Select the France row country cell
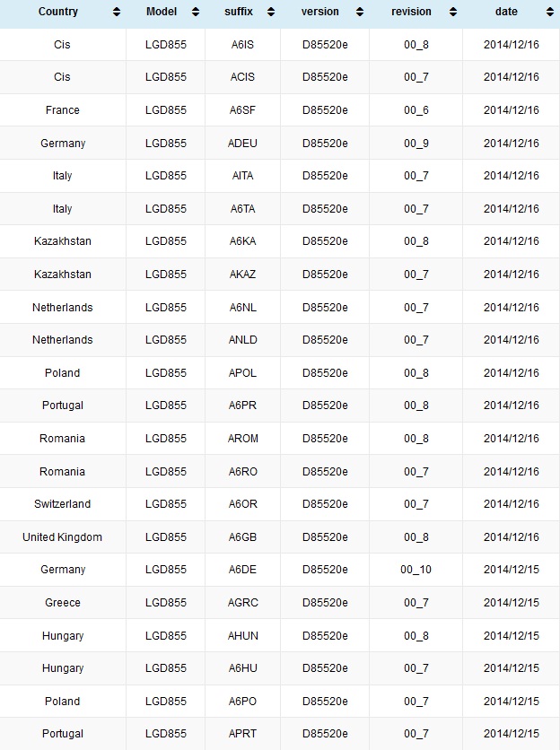560x750 pixels. tap(63, 110)
